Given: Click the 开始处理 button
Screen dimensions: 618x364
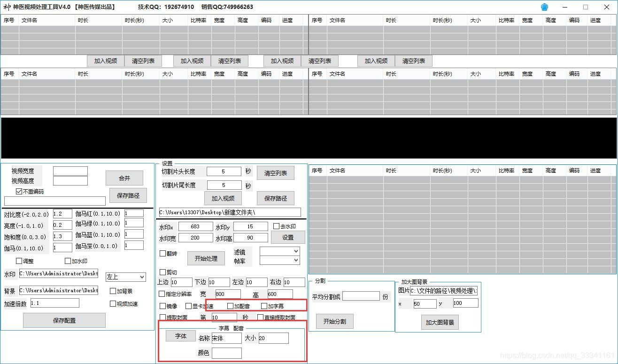Looking at the screenshot, I should click(x=206, y=258).
